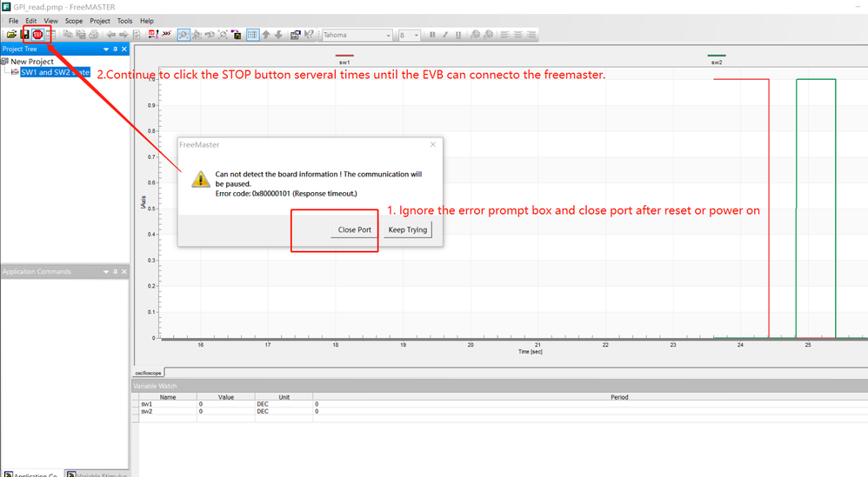The width and height of the screenshot is (868, 477).
Task: Open Application Commands panel dropdown arrow
Action: click(x=106, y=271)
